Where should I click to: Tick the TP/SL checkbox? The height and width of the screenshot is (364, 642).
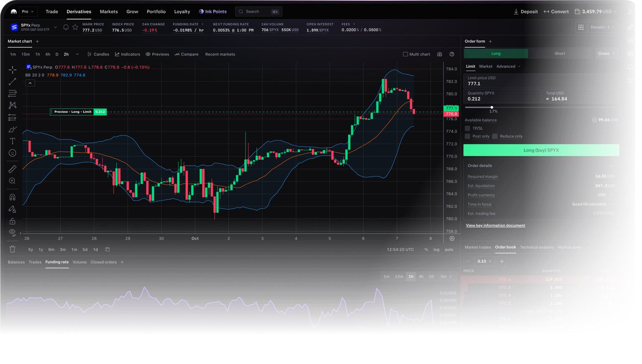(x=468, y=128)
